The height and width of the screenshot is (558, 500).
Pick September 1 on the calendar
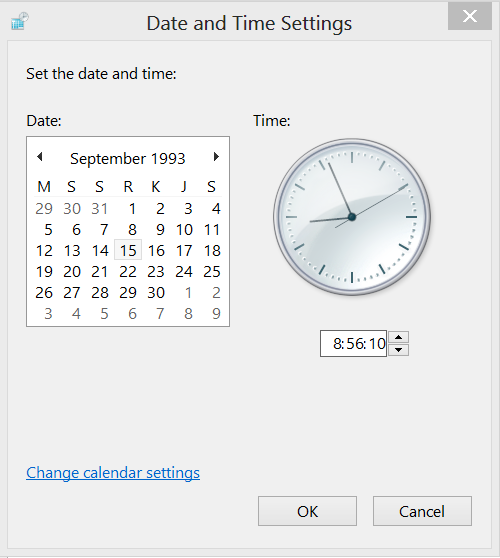[132, 209]
